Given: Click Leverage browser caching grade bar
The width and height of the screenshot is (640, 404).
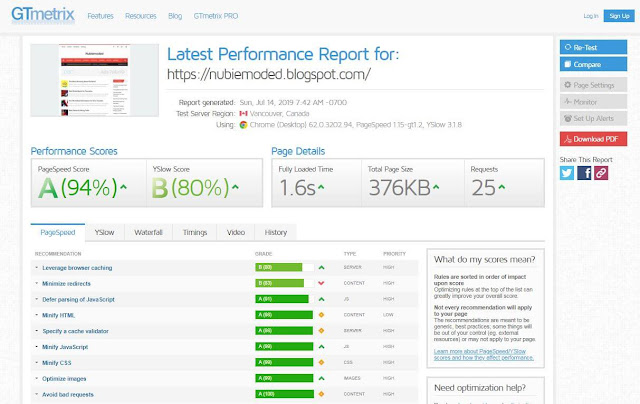Looking at the screenshot, I should click(x=284, y=267).
